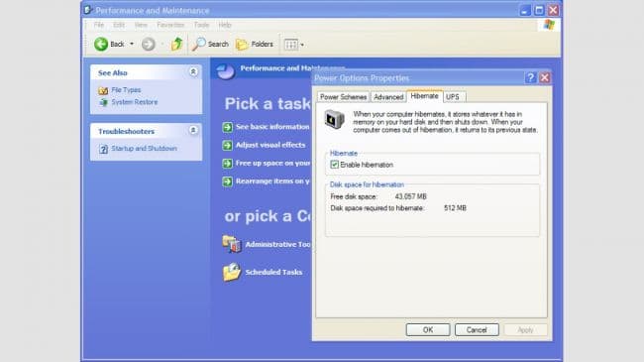This screenshot has height=362, width=644.
Task: Switch to the UPS tab
Action: coord(453,97)
